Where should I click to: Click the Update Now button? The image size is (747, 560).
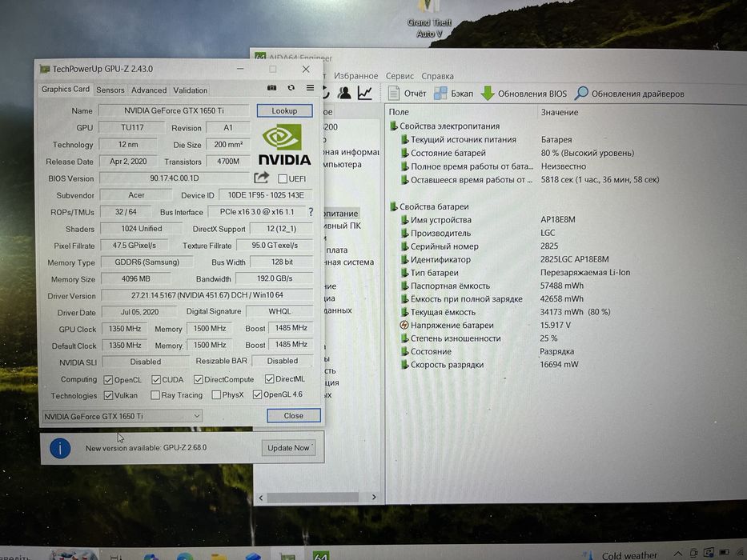point(288,448)
